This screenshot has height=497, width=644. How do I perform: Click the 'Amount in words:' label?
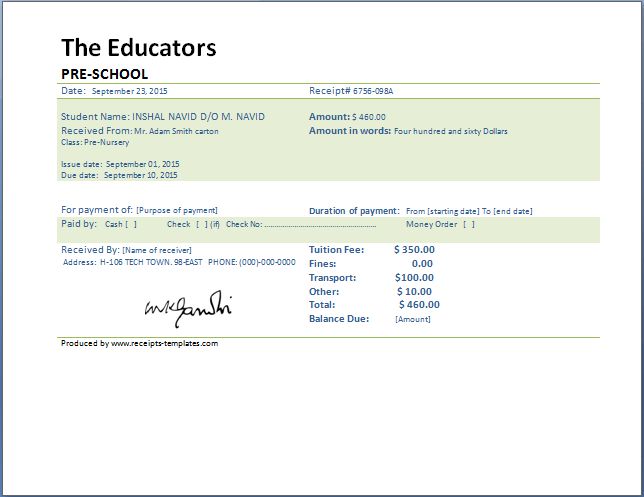(350, 131)
